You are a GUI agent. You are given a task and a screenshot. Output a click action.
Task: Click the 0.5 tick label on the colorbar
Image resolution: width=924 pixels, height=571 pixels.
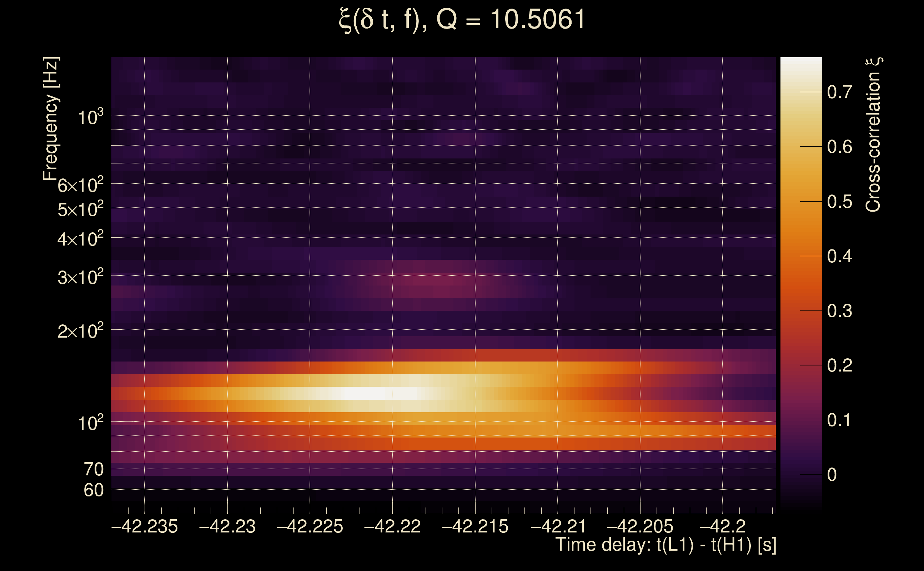click(x=839, y=202)
